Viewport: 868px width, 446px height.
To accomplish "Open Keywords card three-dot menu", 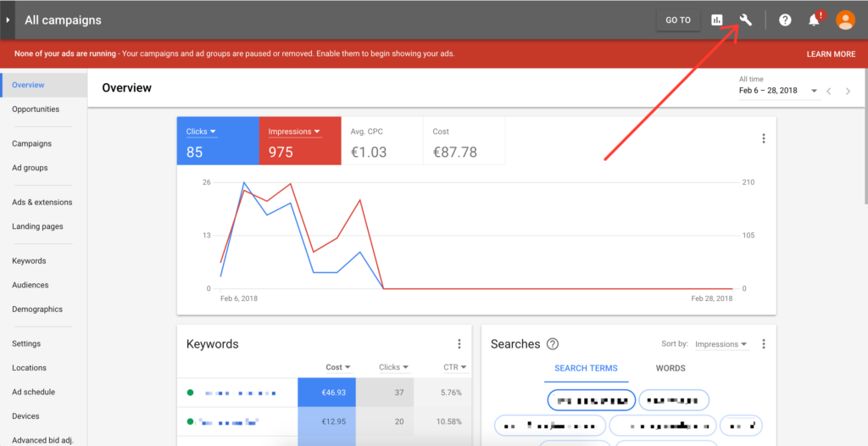I will point(459,344).
